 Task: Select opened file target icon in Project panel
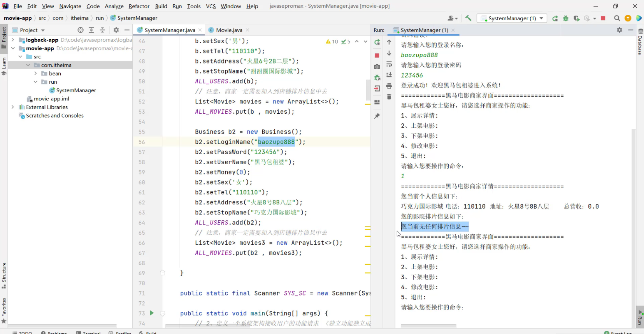81,30
